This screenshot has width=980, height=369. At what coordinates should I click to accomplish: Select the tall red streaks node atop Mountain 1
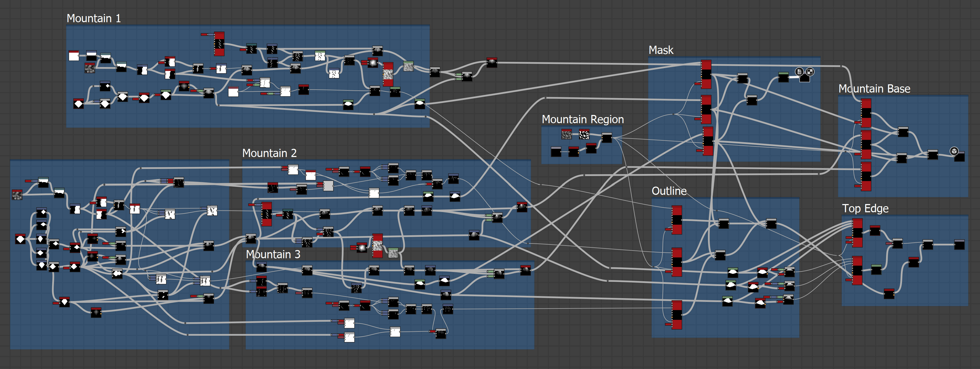[x=219, y=44]
